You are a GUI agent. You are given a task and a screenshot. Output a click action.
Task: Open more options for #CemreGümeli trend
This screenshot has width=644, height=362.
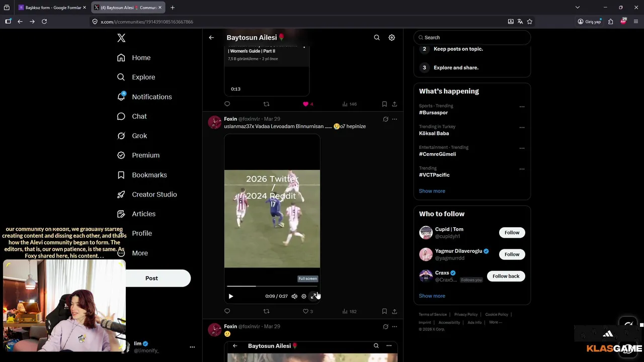522,148
